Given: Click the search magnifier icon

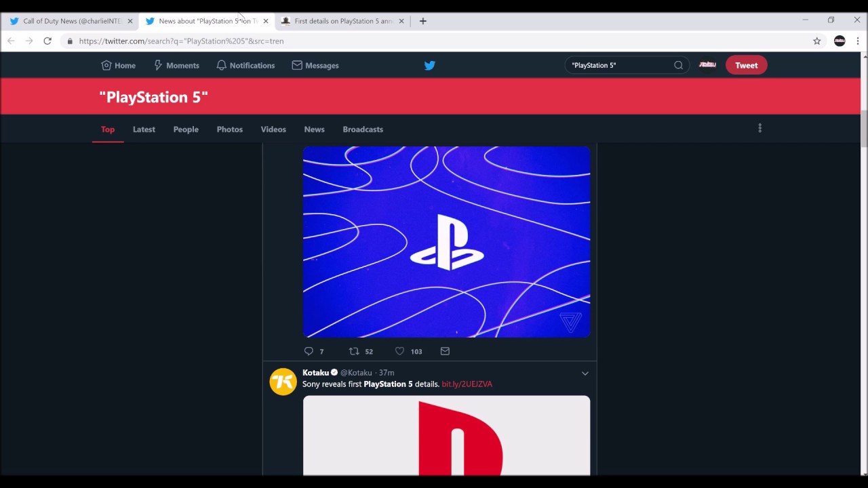Looking at the screenshot, I should click(x=678, y=65).
